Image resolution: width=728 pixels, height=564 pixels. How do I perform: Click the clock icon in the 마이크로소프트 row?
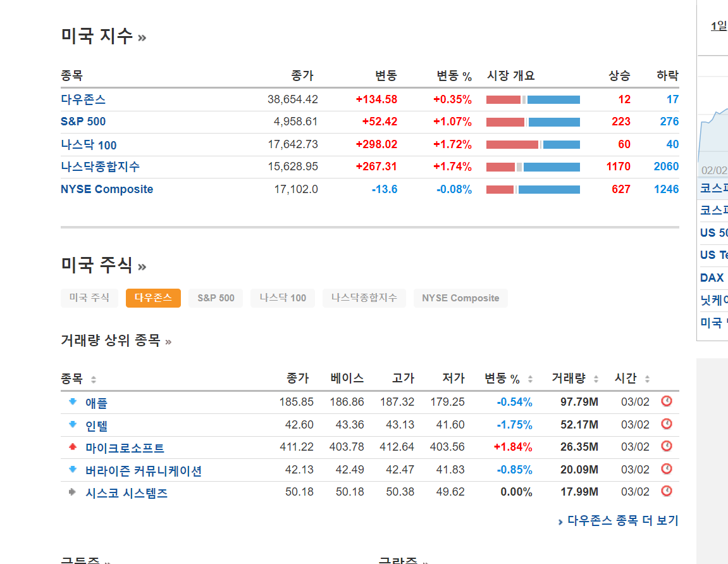click(666, 446)
